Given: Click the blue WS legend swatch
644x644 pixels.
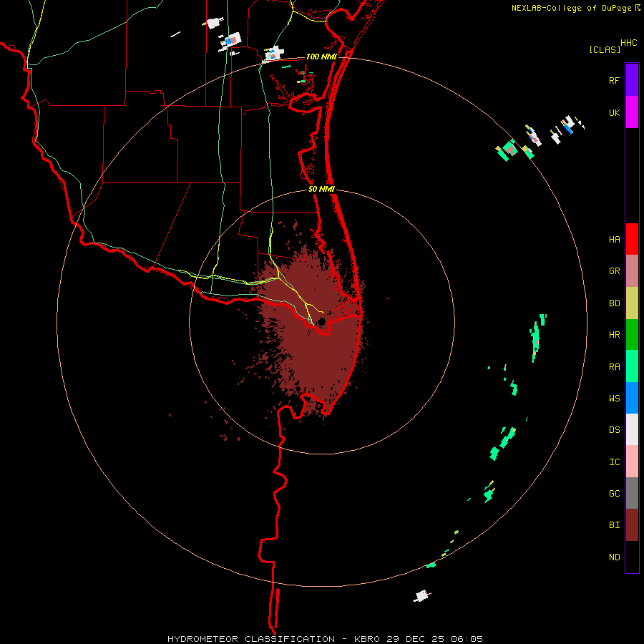Looking at the screenshot, I should [x=632, y=398].
